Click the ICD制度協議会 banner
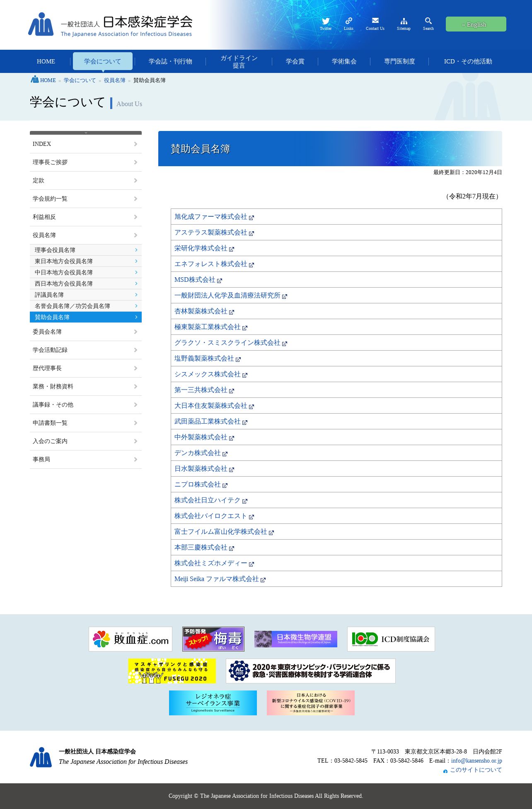The width and height of the screenshot is (532, 809). (391, 639)
